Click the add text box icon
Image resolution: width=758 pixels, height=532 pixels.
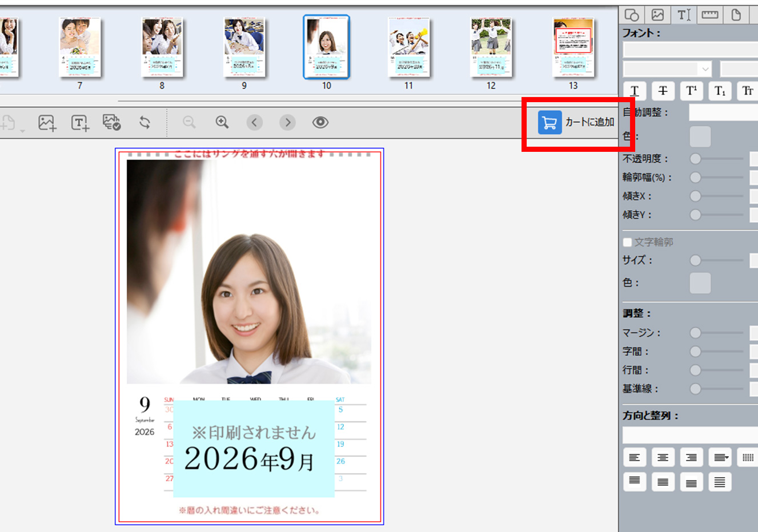(80, 123)
